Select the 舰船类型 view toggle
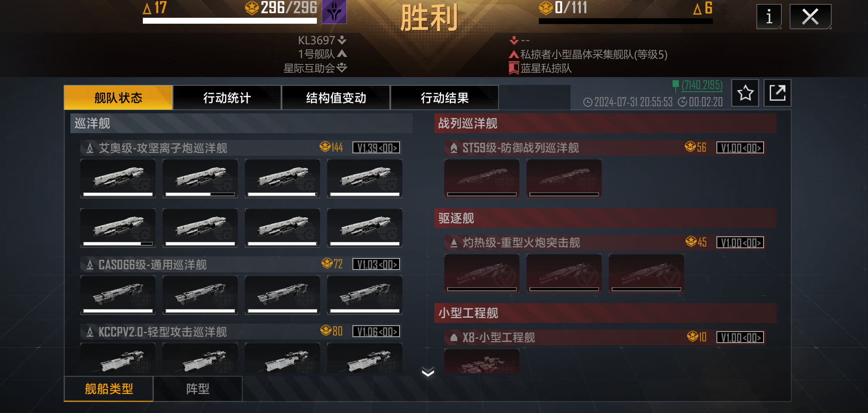Viewport: 868px width, 413px height. pyautogui.click(x=108, y=389)
